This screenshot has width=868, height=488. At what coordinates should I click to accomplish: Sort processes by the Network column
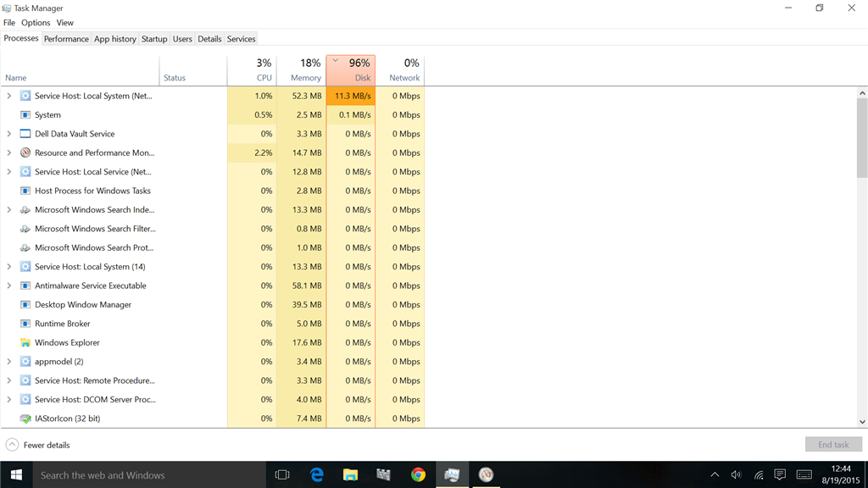coord(400,70)
